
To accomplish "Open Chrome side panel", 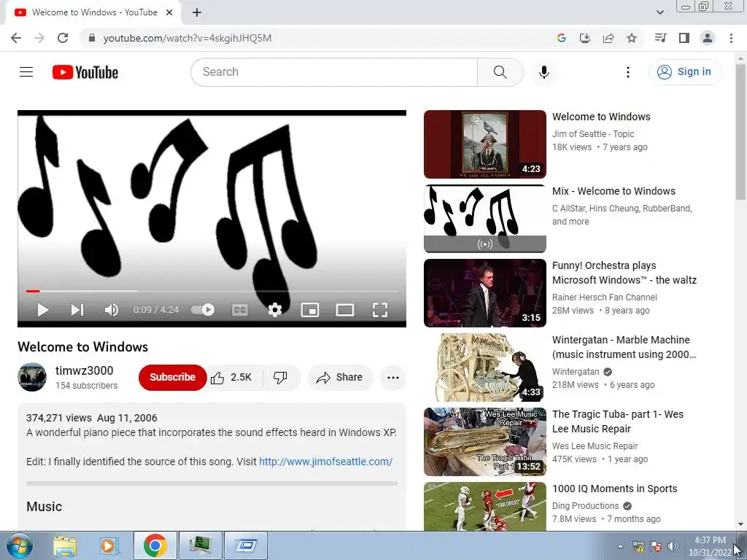I will click(x=684, y=38).
